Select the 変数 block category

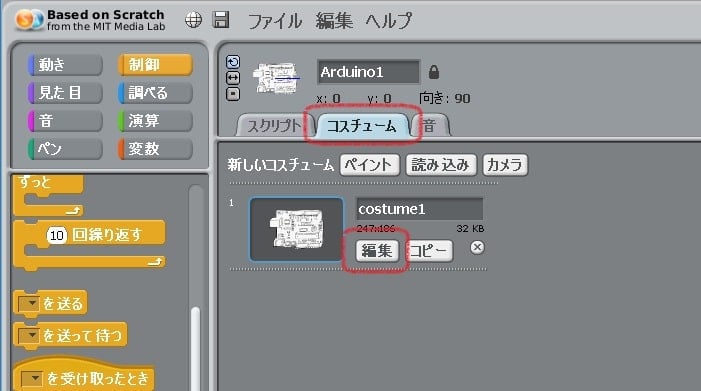point(156,149)
